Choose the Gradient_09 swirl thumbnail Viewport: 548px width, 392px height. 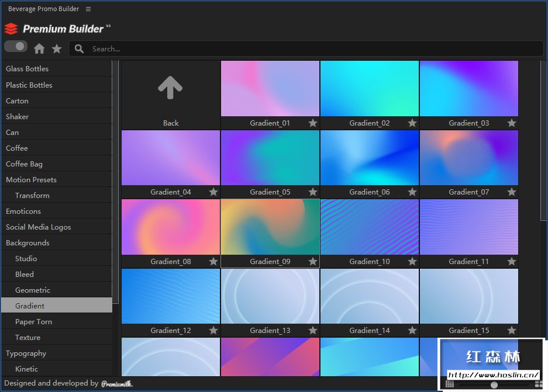[x=270, y=227]
